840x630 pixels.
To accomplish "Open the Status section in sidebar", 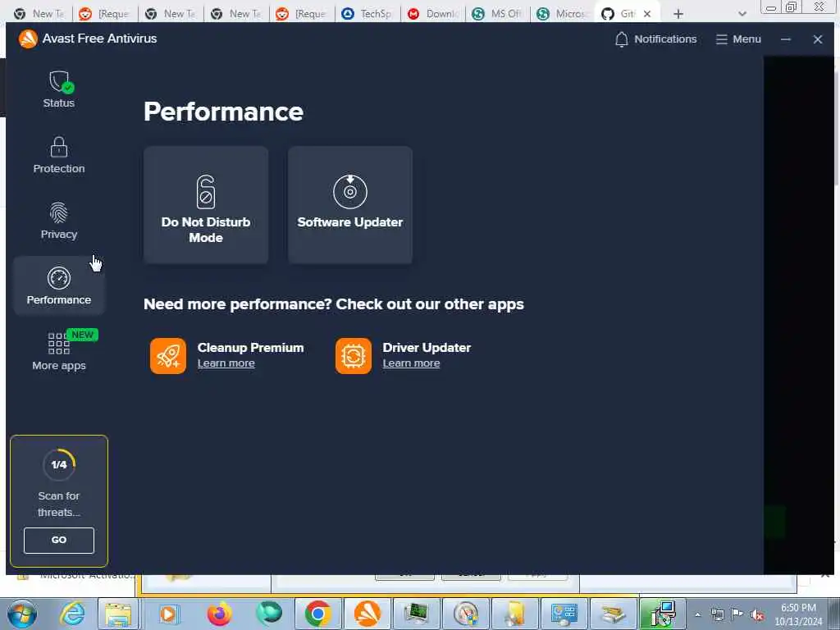I will pos(59,89).
